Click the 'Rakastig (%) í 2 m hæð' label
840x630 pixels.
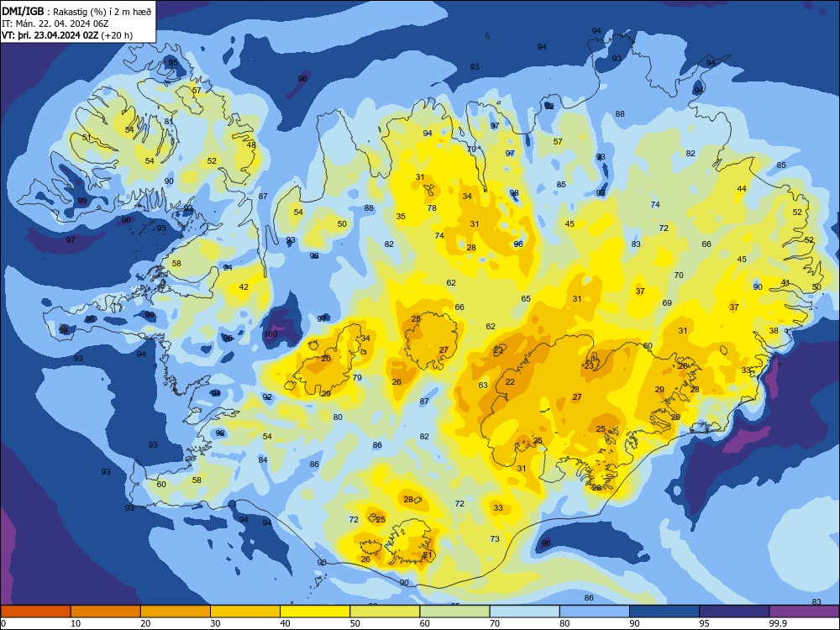(x=102, y=11)
